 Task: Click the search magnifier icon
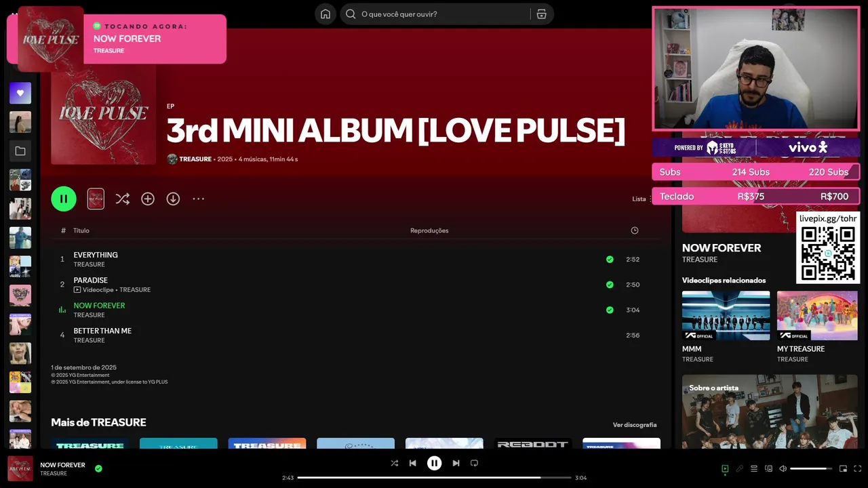(351, 14)
